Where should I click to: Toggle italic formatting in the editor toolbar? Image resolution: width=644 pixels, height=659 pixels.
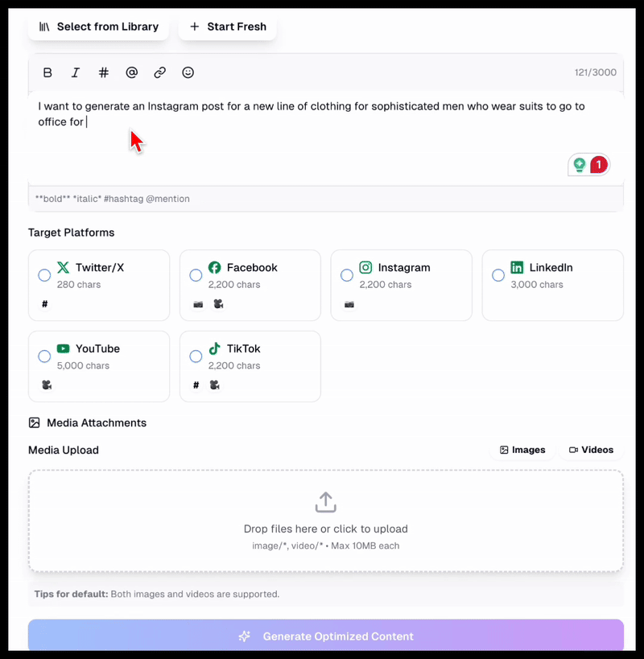point(75,72)
